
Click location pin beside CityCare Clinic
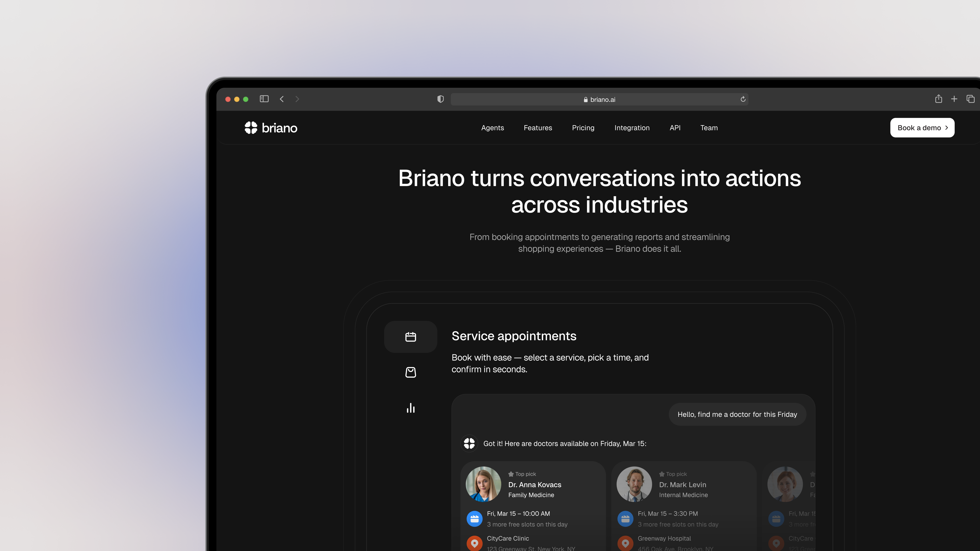coord(474,543)
